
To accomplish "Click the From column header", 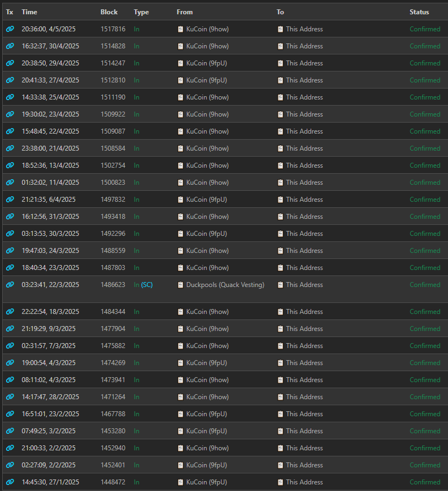I will (x=184, y=12).
